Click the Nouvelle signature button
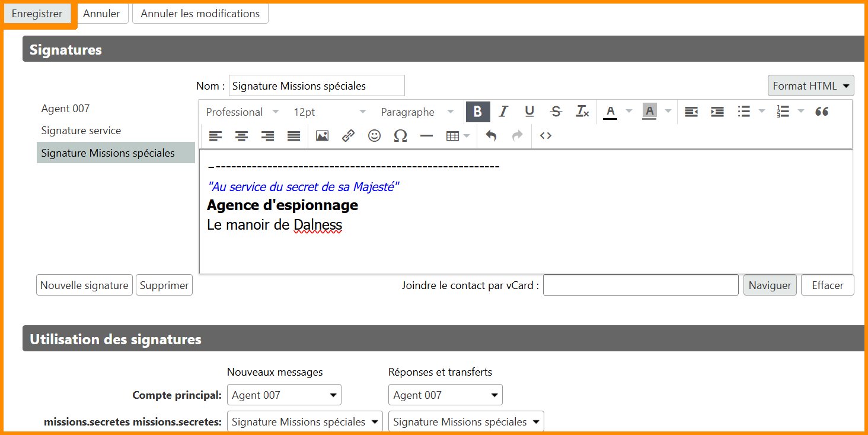The image size is (868, 435). tap(84, 285)
